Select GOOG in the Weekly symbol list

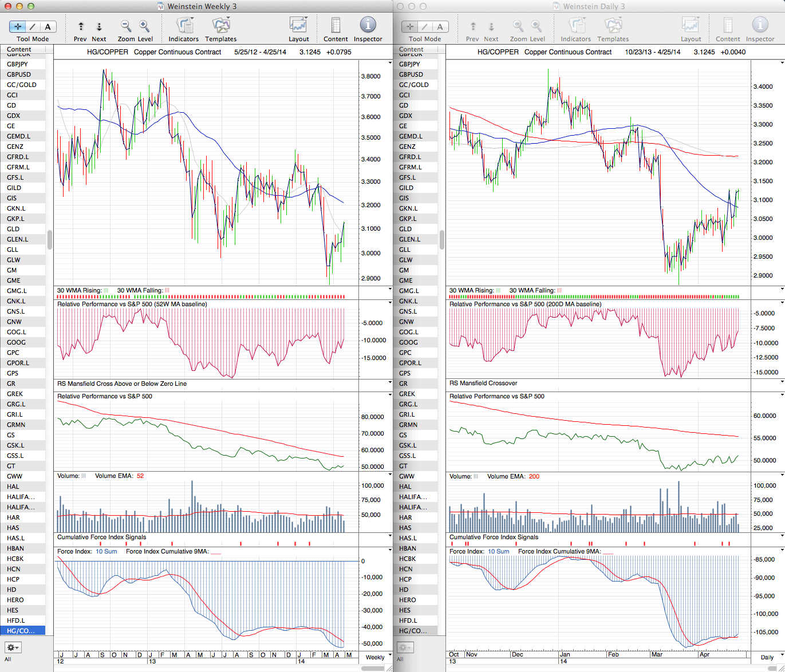pyautogui.click(x=16, y=342)
